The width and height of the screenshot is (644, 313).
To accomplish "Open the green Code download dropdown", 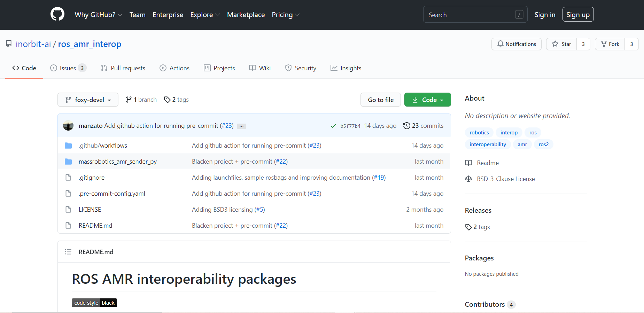I will (x=427, y=100).
